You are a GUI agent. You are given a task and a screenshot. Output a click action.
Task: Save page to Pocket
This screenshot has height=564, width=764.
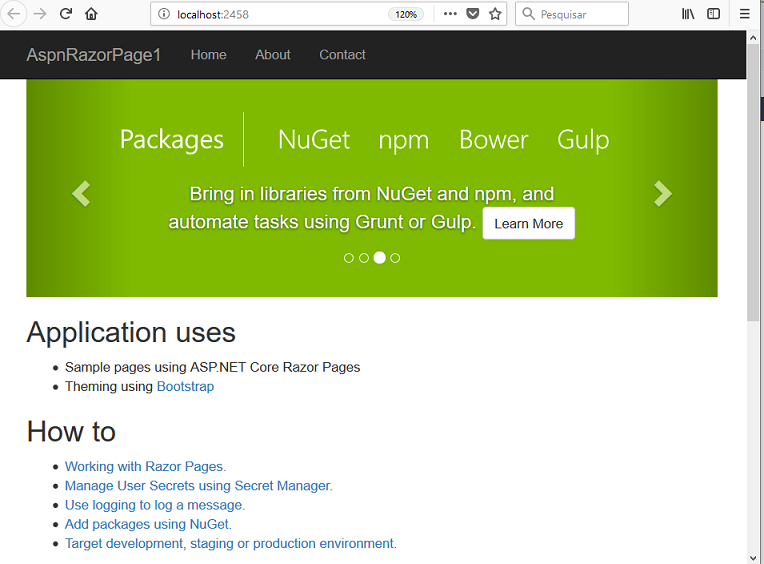[473, 14]
